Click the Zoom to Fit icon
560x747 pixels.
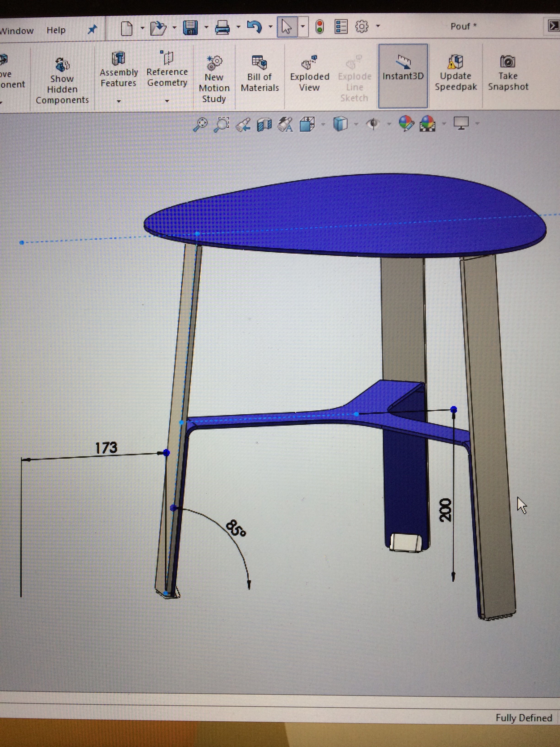tap(200, 124)
